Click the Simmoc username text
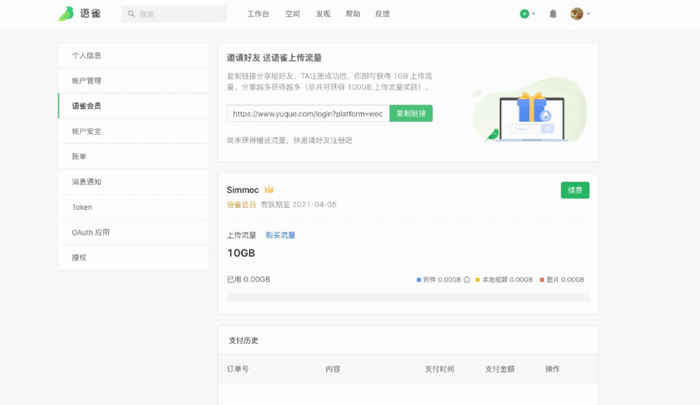This screenshot has width=700, height=405. coord(243,190)
